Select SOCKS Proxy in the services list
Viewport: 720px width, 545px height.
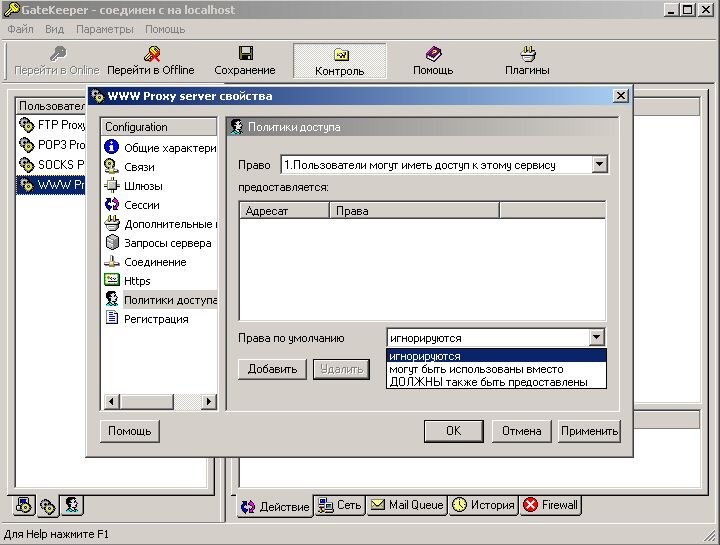(51, 164)
